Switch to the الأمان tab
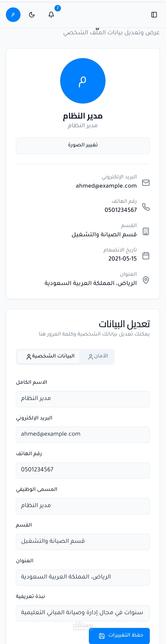Image resolution: width=166 pixels, height=644 pixels. tap(98, 356)
